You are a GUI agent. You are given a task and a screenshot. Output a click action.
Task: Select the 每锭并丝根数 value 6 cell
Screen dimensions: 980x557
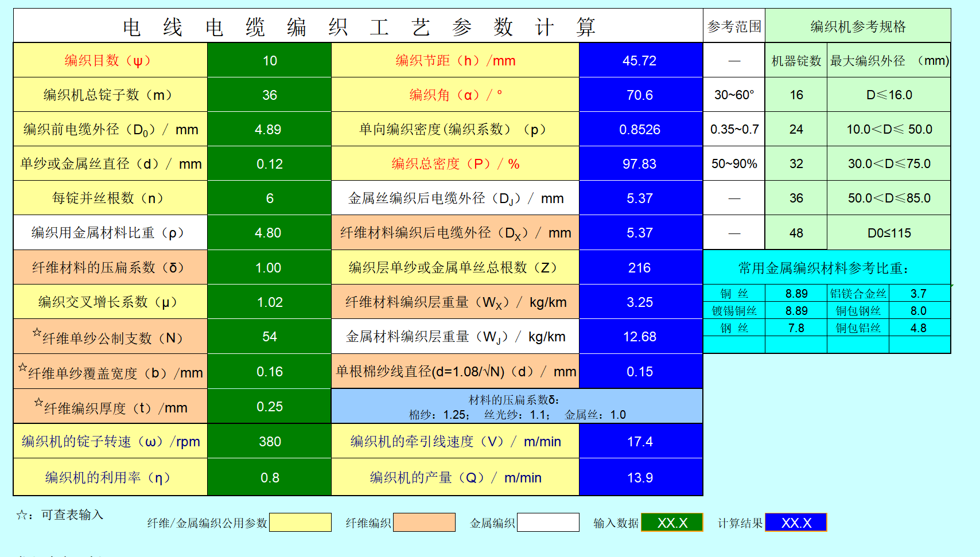[x=269, y=198]
